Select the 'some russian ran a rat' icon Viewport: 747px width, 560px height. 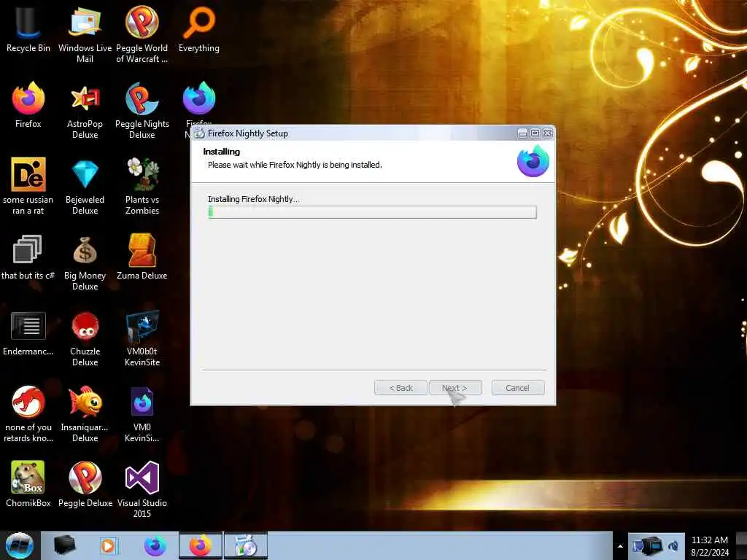pyautogui.click(x=28, y=186)
